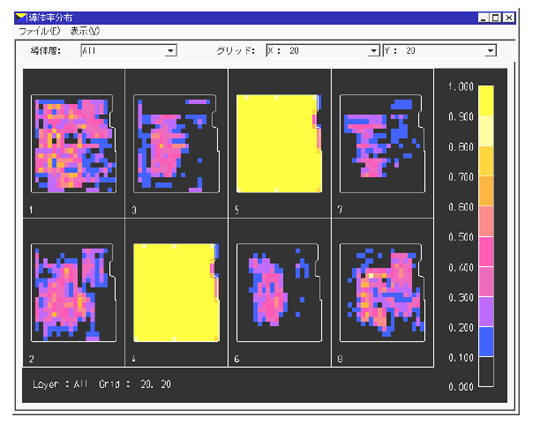Click the panel number 1 label
The height and width of the screenshot is (424, 540).
click(x=31, y=210)
